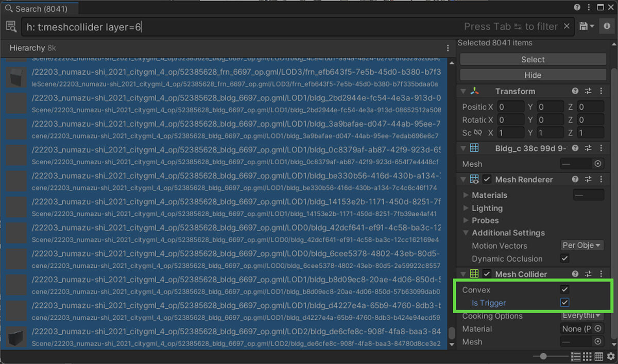Switch results to table view
Screen dimensions: 618x364
(x=598, y=356)
